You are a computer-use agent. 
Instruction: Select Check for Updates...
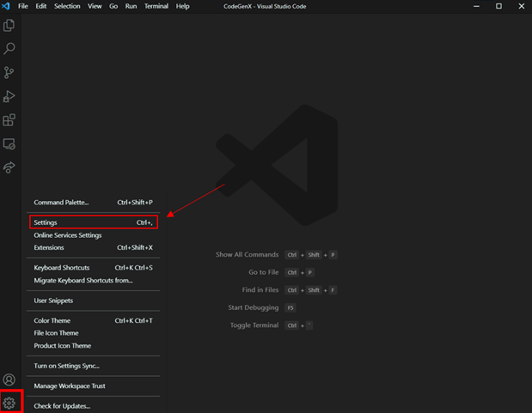click(x=94, y=406)
